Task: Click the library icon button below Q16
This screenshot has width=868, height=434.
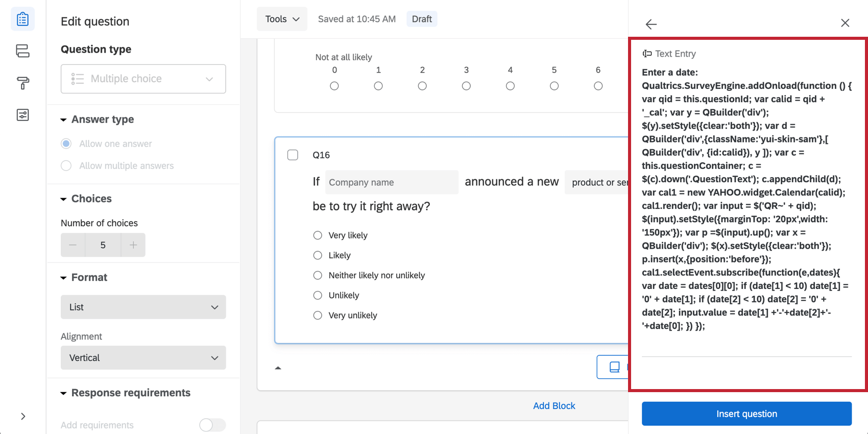Action: pos(614,367)
